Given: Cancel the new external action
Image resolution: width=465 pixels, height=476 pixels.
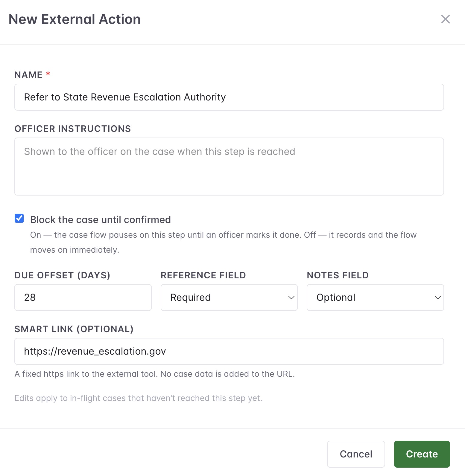Looking at the screenshot, I should 356,454.
